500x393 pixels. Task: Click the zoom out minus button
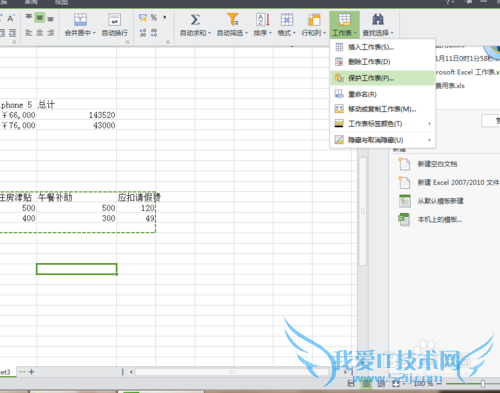tap(439, 384)
